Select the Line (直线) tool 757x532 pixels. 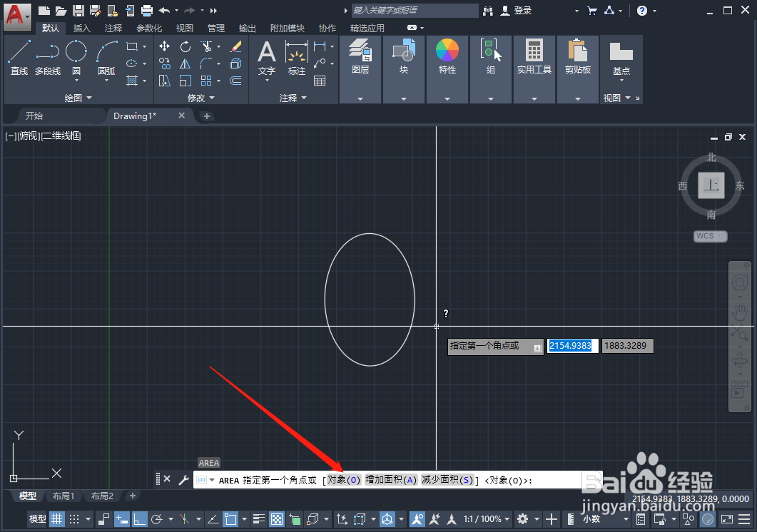coord(19,58)
